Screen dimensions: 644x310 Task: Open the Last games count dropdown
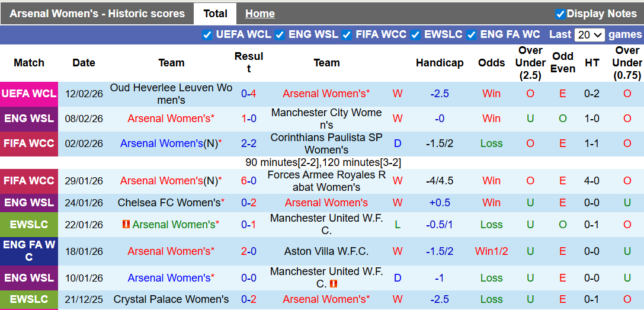pyautogui.click(x=589, y=34)
